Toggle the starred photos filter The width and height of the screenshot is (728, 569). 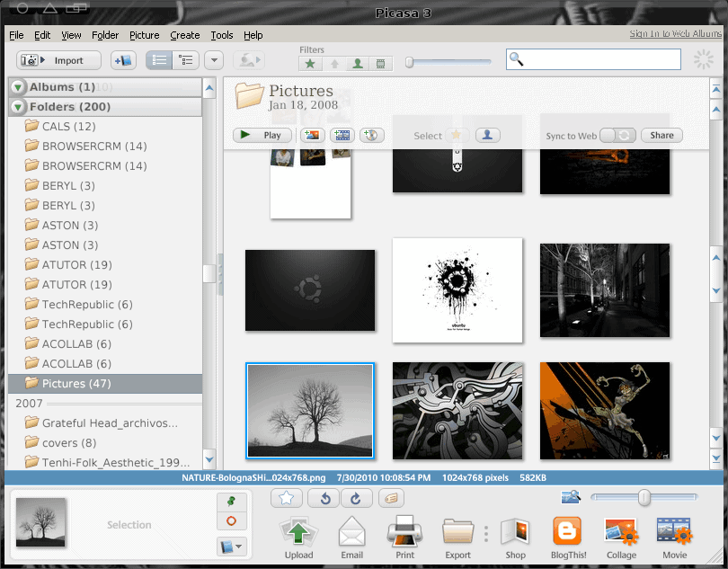tap(310, 64)
